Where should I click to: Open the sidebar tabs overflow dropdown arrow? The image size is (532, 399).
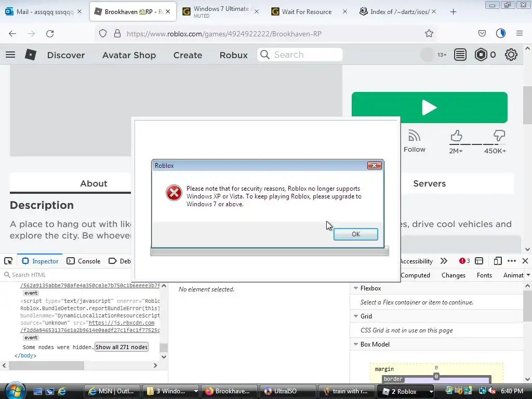528,275
